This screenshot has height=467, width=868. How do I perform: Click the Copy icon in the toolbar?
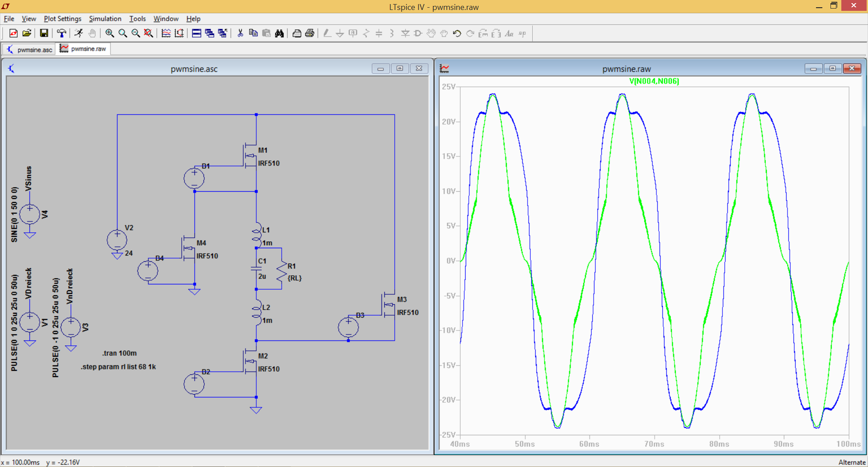tap(253, 33)
